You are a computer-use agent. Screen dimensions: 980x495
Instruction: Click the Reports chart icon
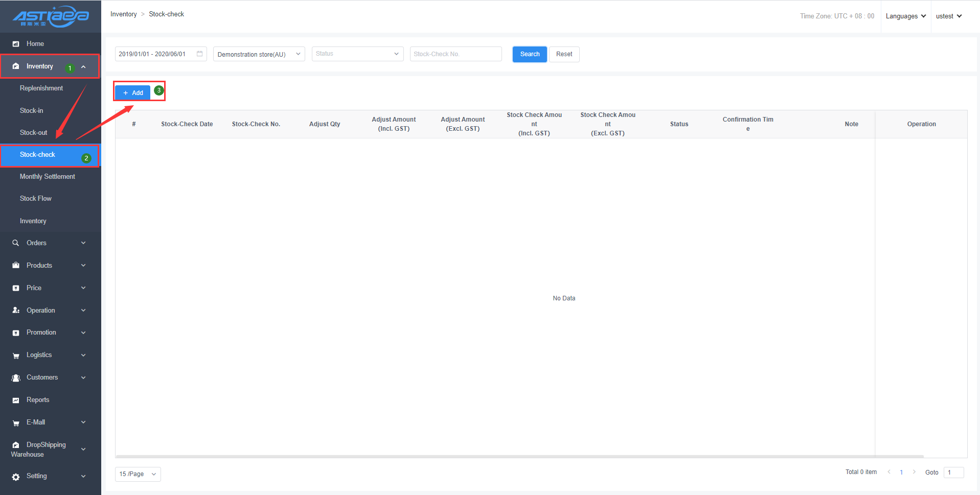[16, 400]
